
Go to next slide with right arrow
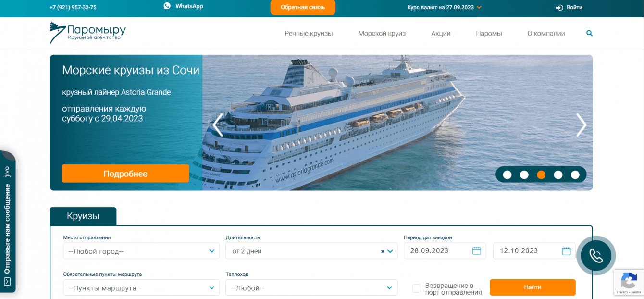(x=581, y=125)
